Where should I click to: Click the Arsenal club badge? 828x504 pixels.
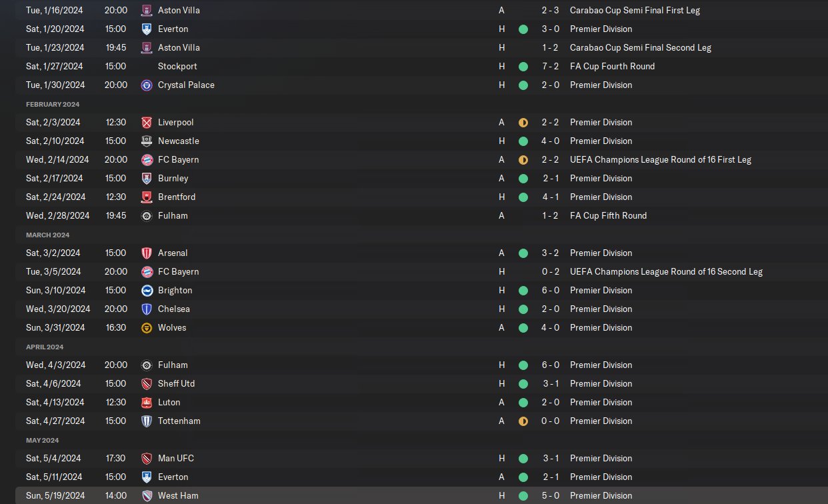[x=147, y=253]
